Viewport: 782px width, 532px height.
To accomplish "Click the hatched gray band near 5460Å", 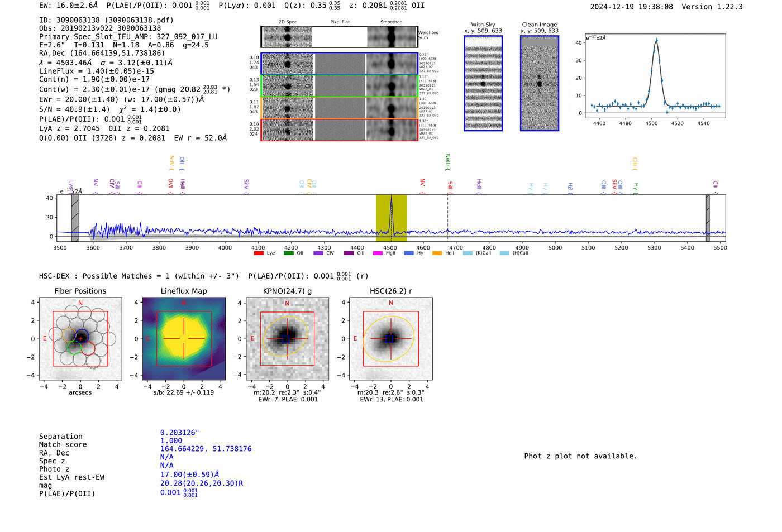I will pyautogui.click(x=708, y=218).
